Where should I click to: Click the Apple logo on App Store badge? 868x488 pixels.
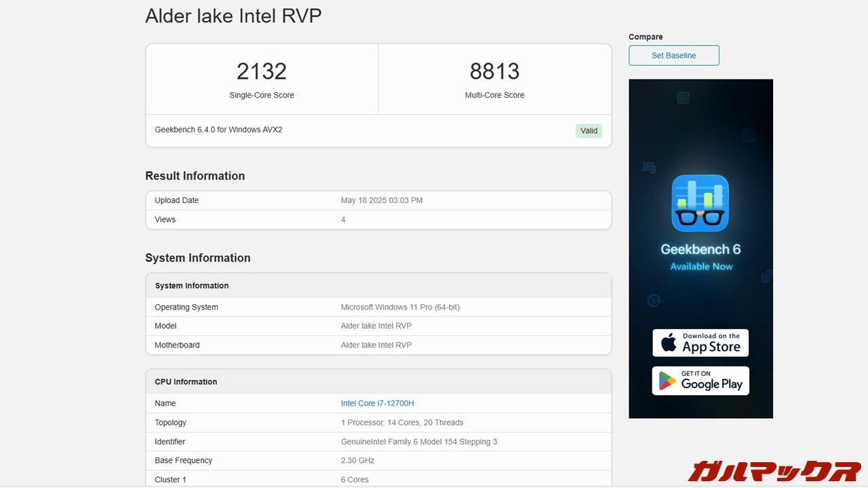[x=669, y=343]
